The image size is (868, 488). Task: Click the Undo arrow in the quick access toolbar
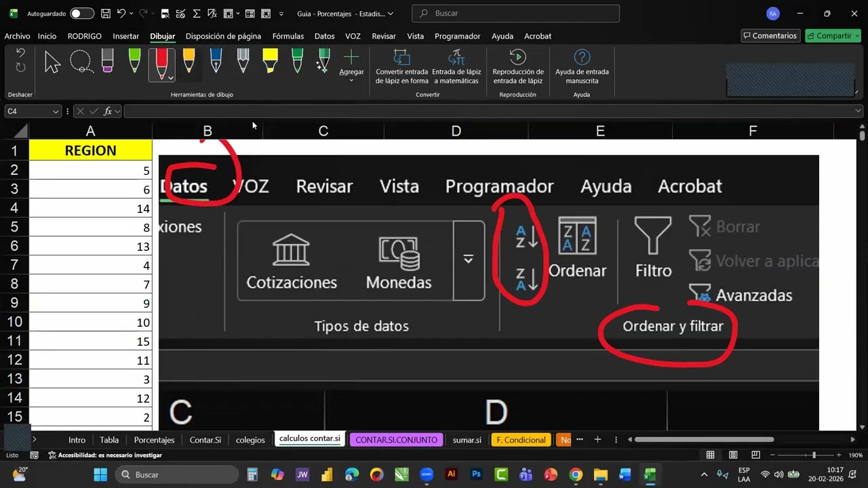click(121, 14)
